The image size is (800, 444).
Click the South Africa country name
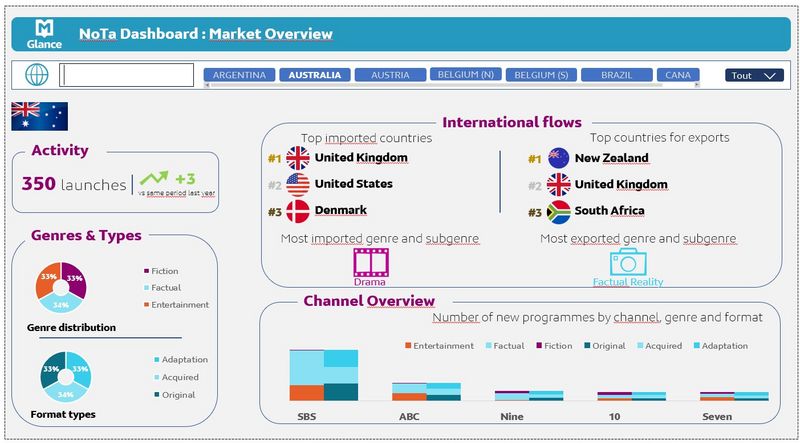click(610, 210)
